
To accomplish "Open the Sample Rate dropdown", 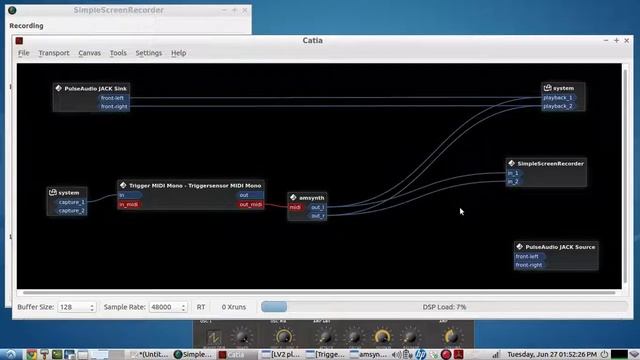I will click(x=168, y=307).
